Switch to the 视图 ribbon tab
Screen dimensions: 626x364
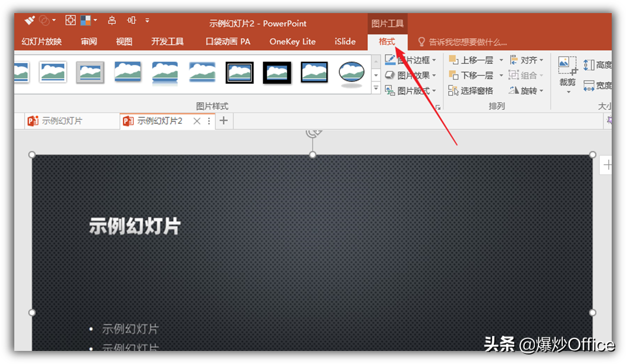[x=124, y=42]
